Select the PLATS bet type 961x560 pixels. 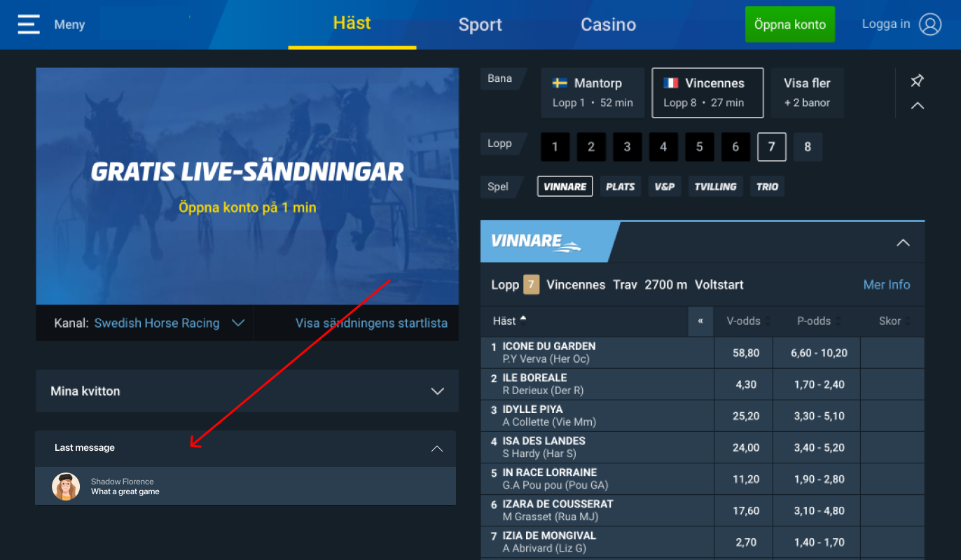[x=621, y=186]
